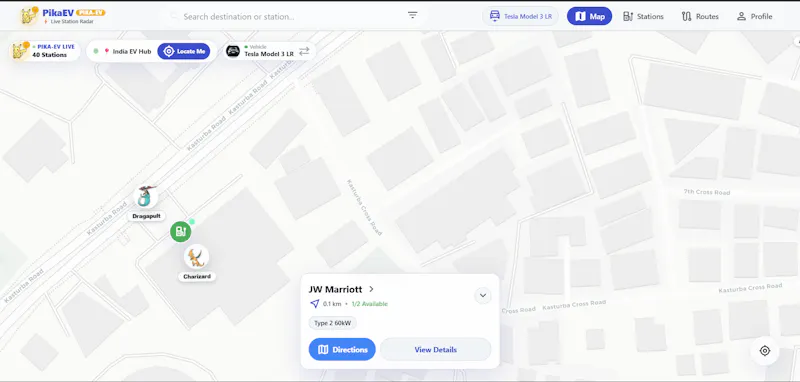This screenshot has width=800, height=382.
Task: Click View Details for JW Marriott
Action: (x=435, y=349)
